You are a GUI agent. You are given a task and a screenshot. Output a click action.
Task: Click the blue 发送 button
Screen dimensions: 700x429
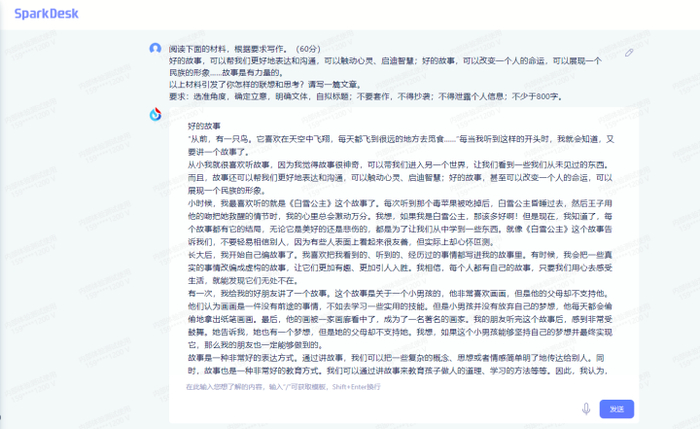click(x=617, y=409)
